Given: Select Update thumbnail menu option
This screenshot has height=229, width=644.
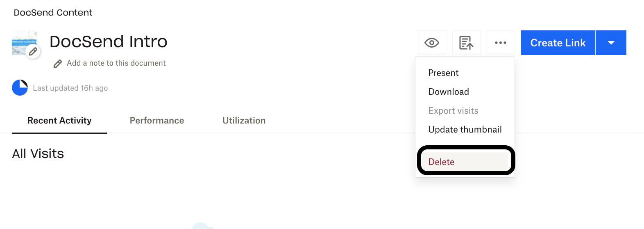Looking at the screenshot, I should [465, 130].
